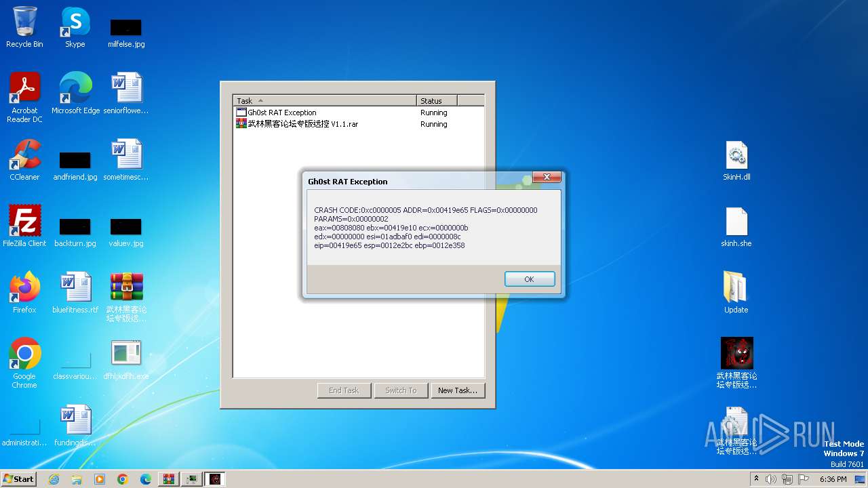Select the sometimesc... Word document icon
868x488 pixels.
coord(126,160)
